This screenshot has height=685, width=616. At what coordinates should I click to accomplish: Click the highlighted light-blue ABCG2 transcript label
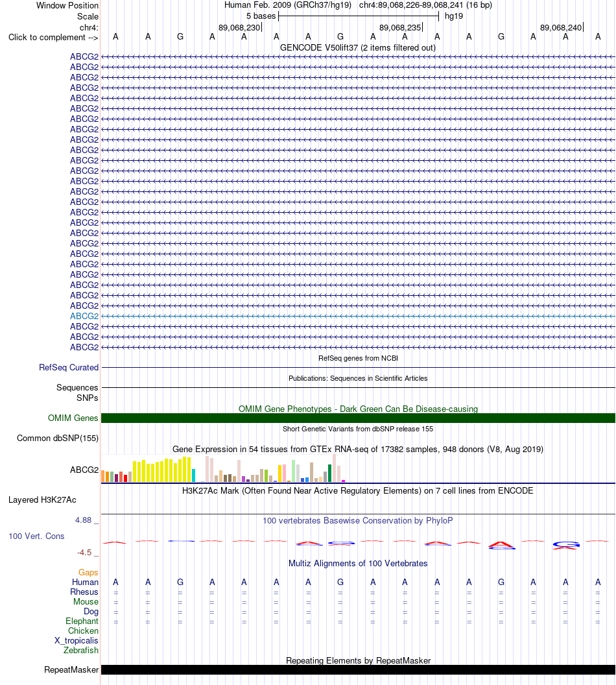coord(84,316)
